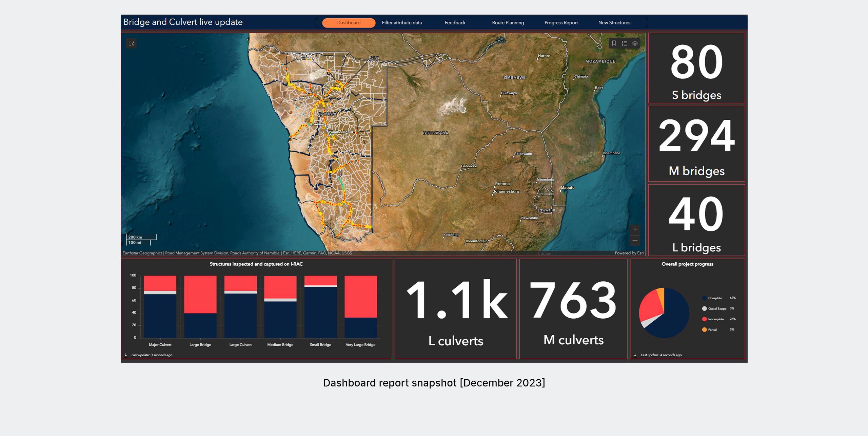Open the map layers icon
Screen dimensions: 868x436
[x=635, y=43]
